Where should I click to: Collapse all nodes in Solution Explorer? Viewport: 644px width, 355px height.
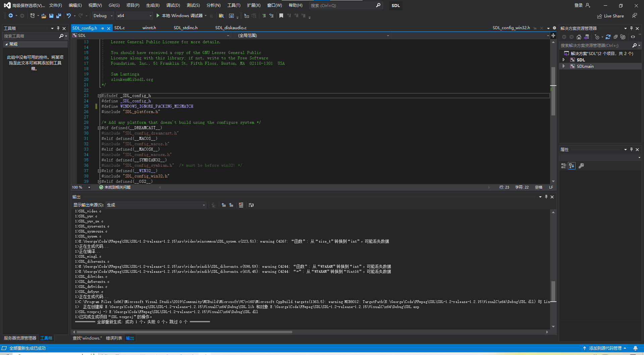tap(615, 37)
